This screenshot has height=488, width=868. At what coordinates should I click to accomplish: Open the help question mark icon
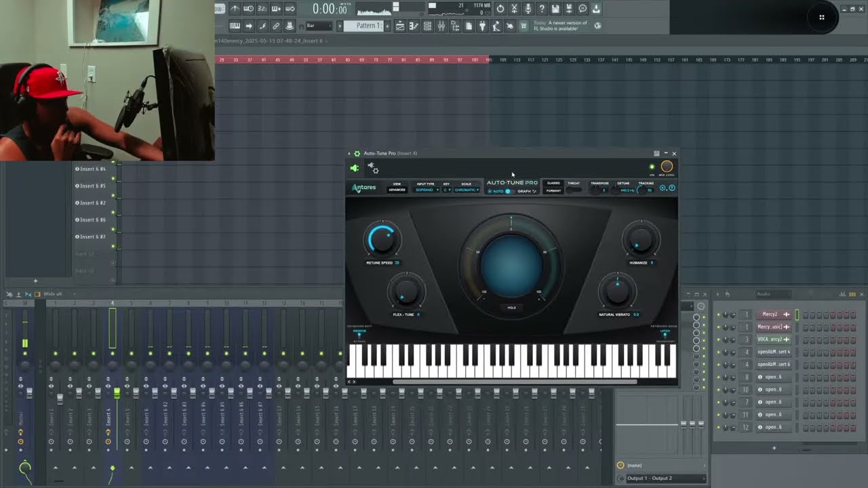tap(541, 9)
